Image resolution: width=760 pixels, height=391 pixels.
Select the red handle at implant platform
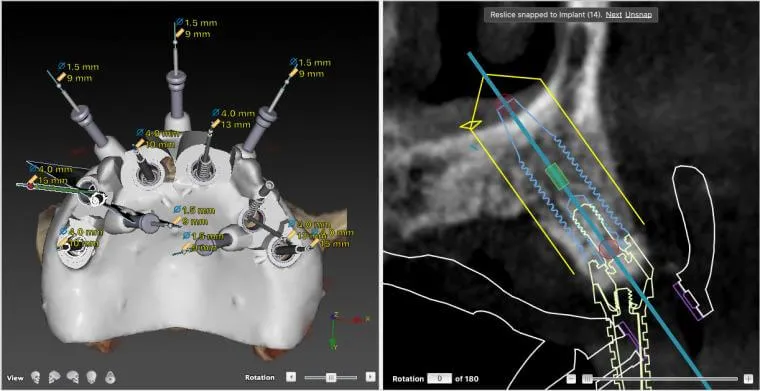(x=609, y=248)
